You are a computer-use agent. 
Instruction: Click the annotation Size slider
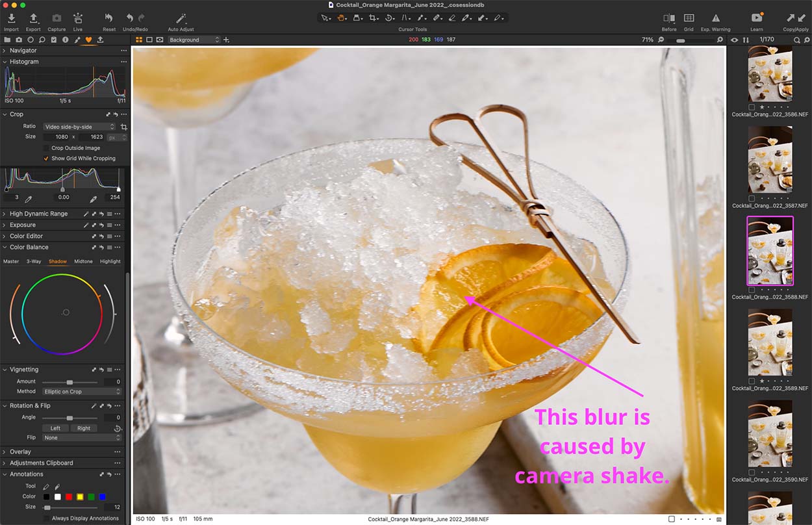coord(70,507)
